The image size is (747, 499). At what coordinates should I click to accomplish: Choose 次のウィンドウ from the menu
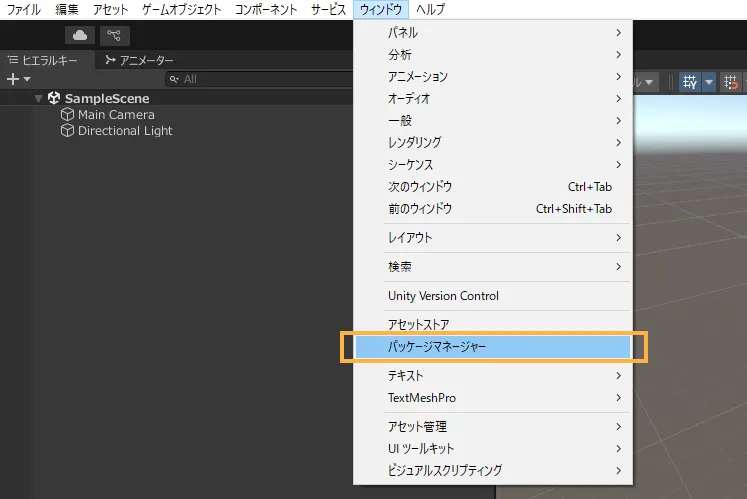(493, 186)
